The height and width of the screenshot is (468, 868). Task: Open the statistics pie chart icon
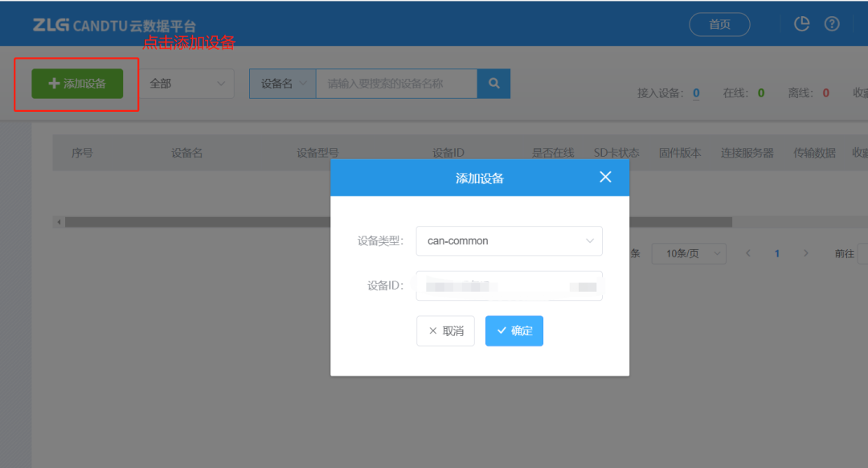[801, 23]
